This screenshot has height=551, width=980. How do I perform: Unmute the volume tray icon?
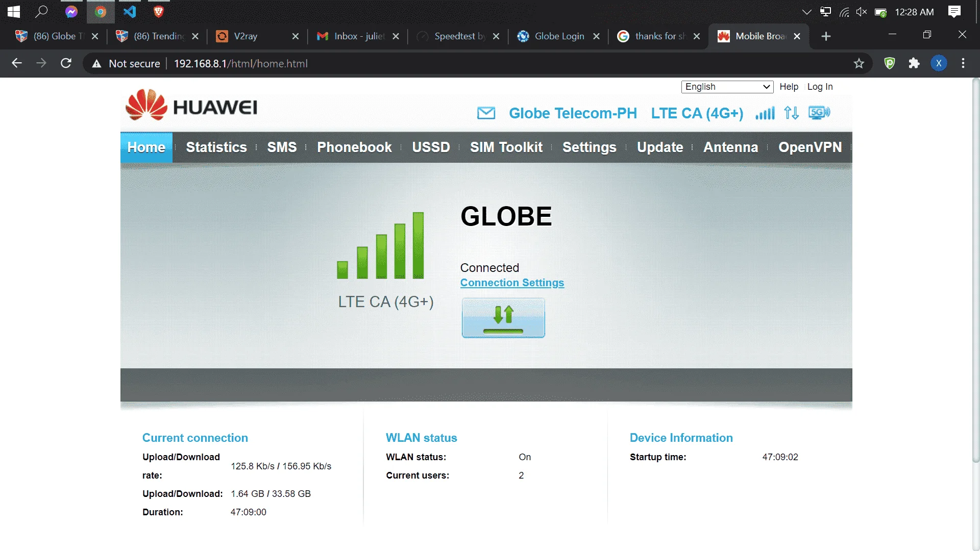click(862, 12)
